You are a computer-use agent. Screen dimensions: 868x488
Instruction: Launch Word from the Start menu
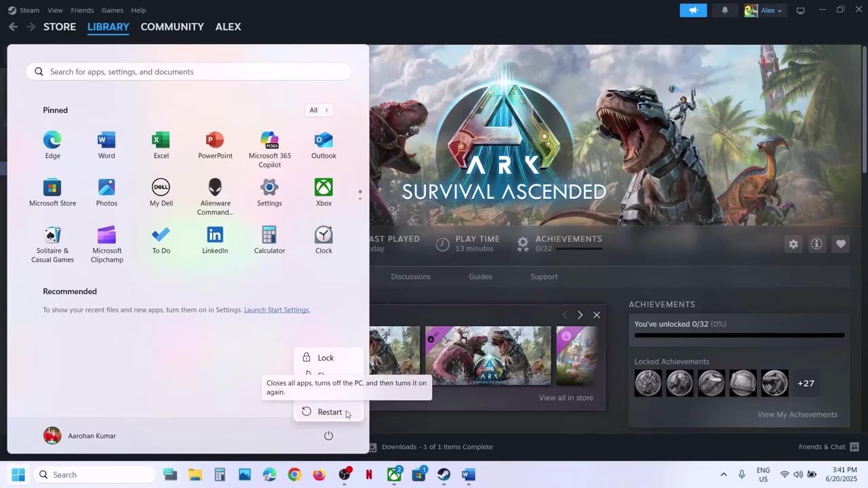[106, 145]
